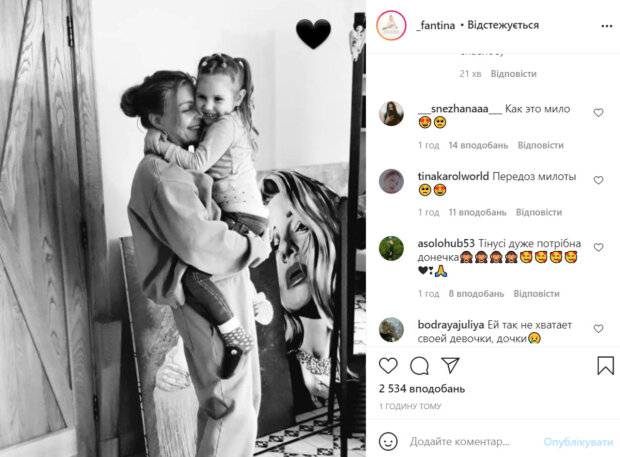
Task: Like ___snezhanaaa___ comment heart
Action: (x=598, y=113)
